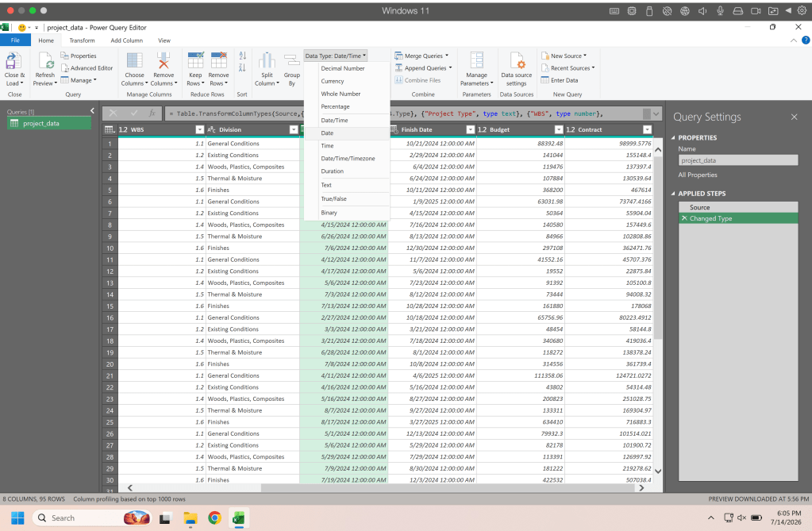Screen dimensions: 812x531
Task: Click the fx formula icon
Action: [152, 113]
